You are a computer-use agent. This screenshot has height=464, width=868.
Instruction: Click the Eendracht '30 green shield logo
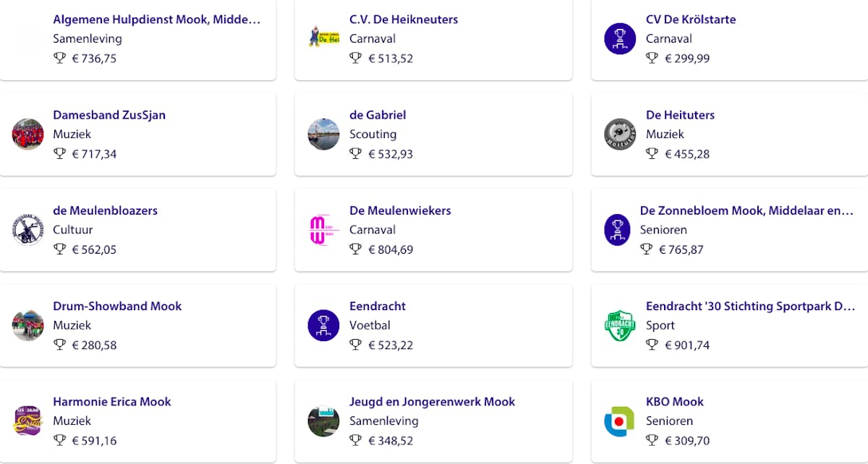(x=620, y=325)
